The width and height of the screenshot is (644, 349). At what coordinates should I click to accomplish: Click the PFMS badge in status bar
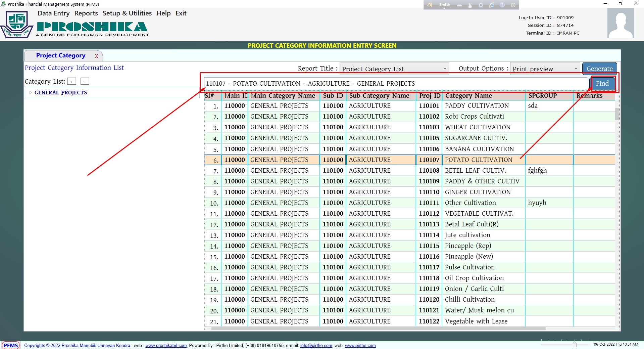click(x=11, y=345)
